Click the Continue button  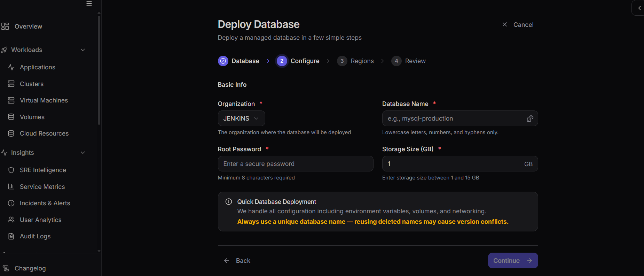click(513, 261)
